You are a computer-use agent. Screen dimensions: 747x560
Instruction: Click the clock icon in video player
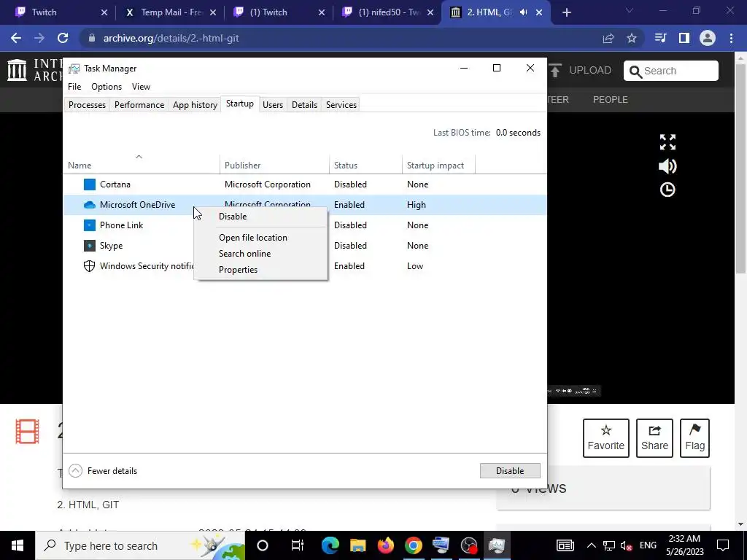(667, 190)
